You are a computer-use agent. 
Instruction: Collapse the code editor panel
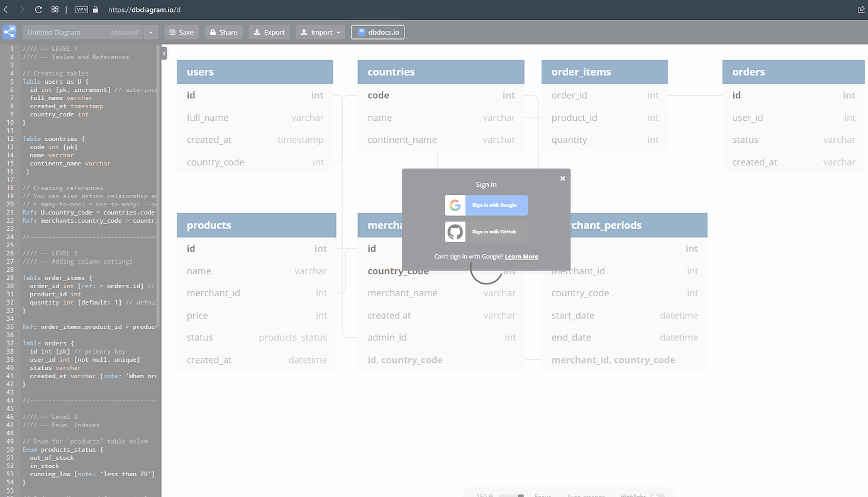164,54
